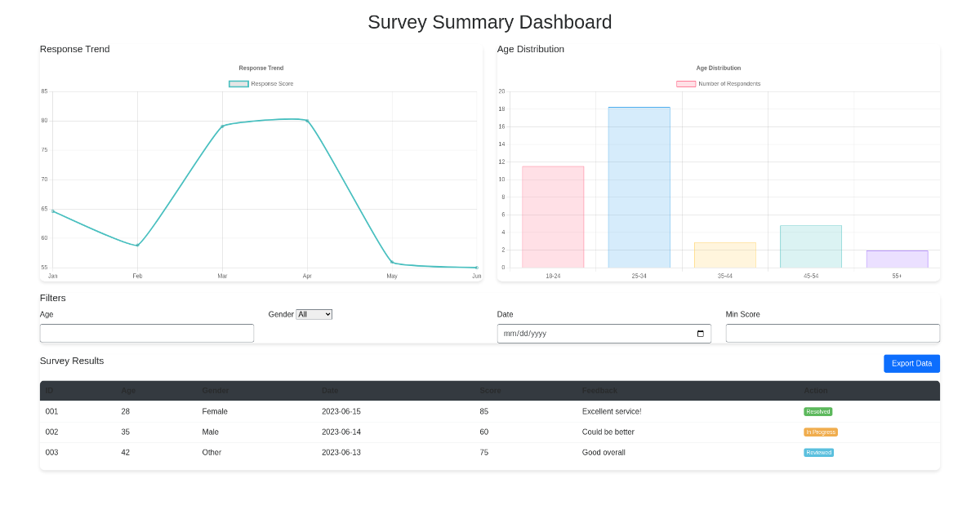
Task: Click the Age Distribution section header
Action: coord(531,49)
